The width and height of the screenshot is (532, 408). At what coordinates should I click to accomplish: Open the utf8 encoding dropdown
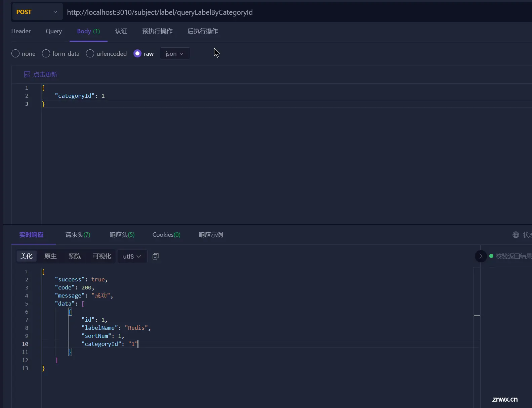tap(132, 256)
